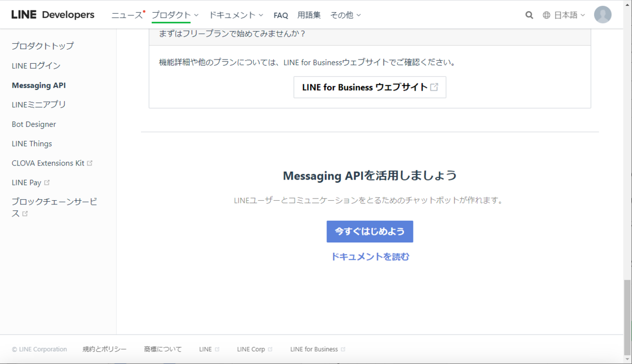The height and width of the screenshot is (364, 632).
Task: Expand the その他 dropdown menu
Action: pyautogui.click(x=345, y=15)
